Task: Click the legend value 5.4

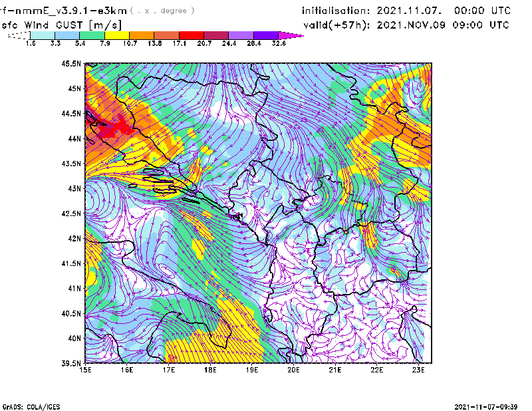Action: click(80, 43)
